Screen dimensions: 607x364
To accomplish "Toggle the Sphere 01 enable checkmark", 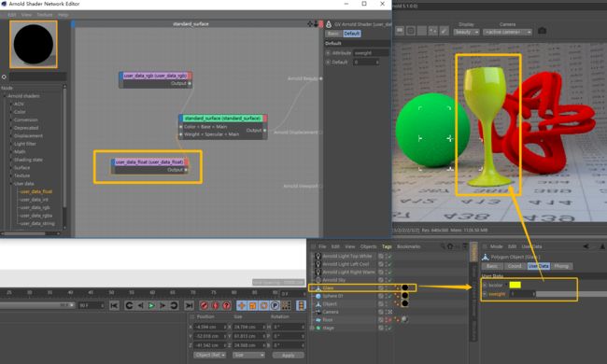I will (x=389, y=296).
